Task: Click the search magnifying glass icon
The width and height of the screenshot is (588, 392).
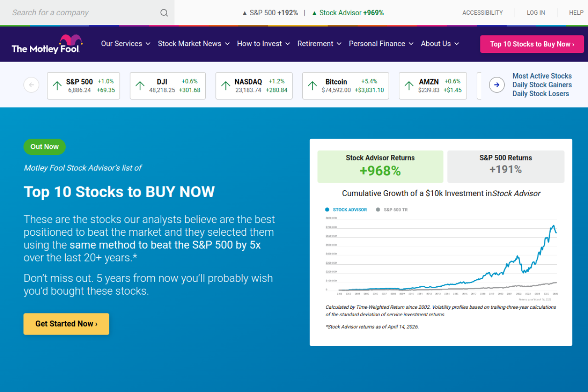Action: point(164,13)
